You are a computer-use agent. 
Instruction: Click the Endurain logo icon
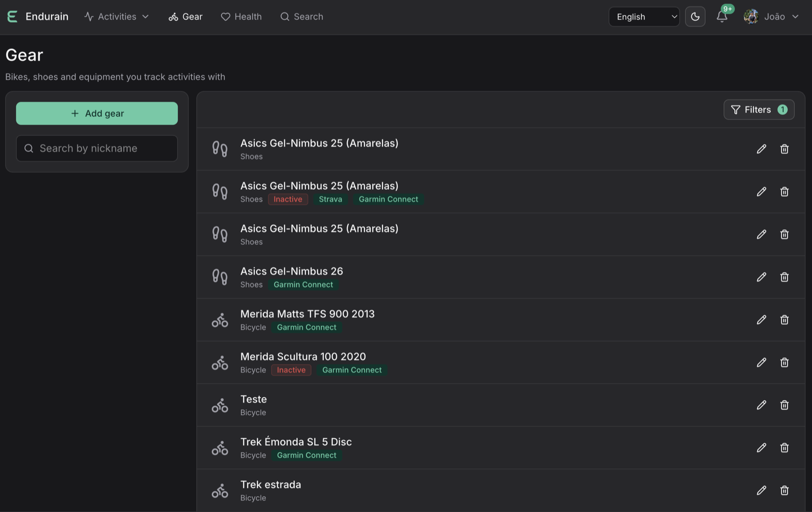click(12, 17)
